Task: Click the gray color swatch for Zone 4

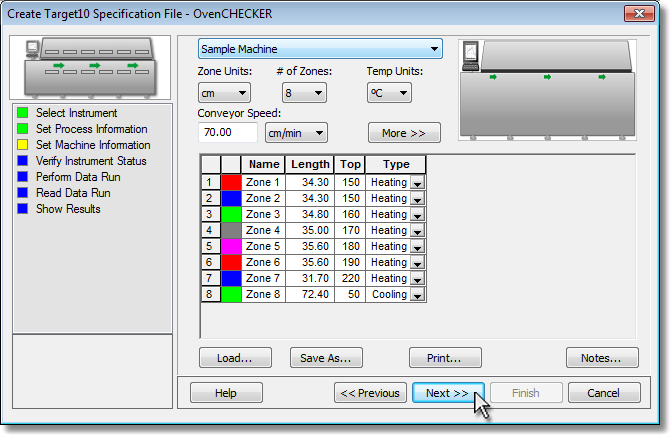Action: tap(231, 230)
